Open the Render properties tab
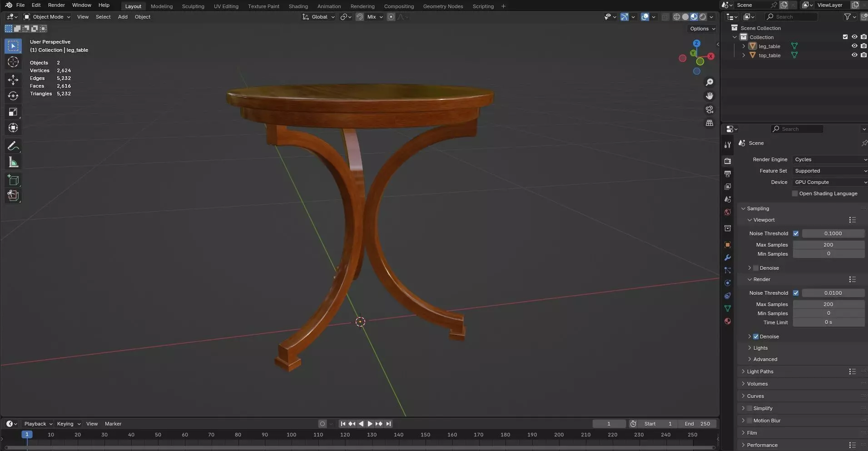The height and width of the screenshot is (451, 868). (x=728, y=161)
